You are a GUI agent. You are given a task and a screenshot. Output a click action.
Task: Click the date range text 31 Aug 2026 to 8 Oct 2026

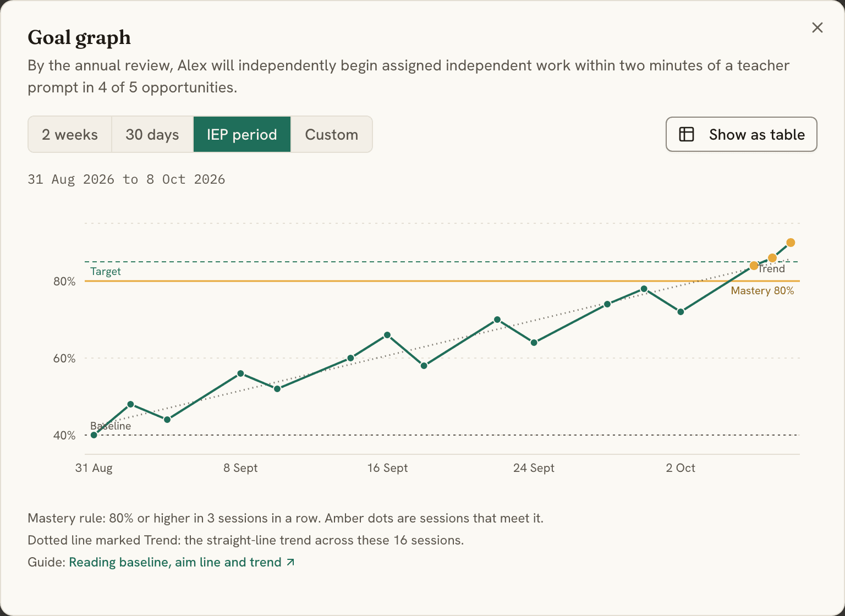pos(127,179)
